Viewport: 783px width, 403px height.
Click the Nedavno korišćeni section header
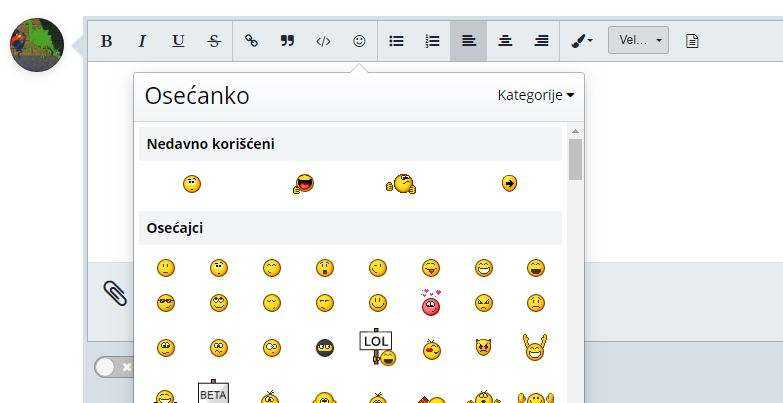pos(351,144)
